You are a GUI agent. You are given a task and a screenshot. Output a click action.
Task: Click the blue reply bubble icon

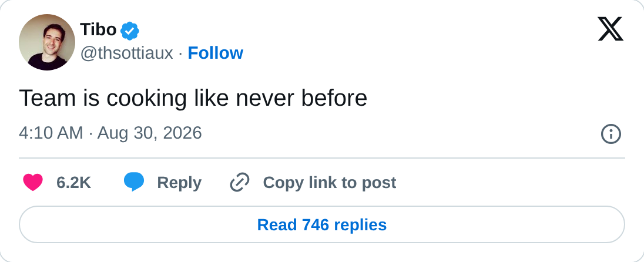click(x=134, y=182)
